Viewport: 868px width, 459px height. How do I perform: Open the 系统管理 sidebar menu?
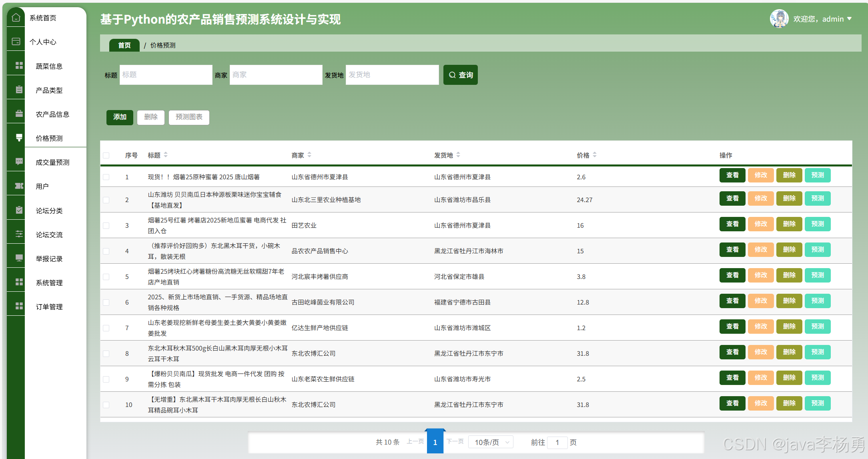[x=49, y=283]
